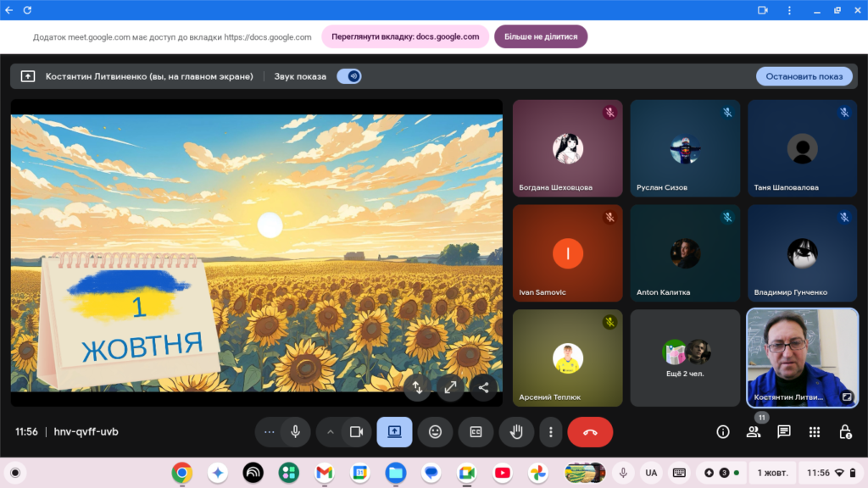Click 'Переглянути вкладку: docs.google.com'
The width and height of the screenshot is (868, 488).
click(x=405, y=37)
